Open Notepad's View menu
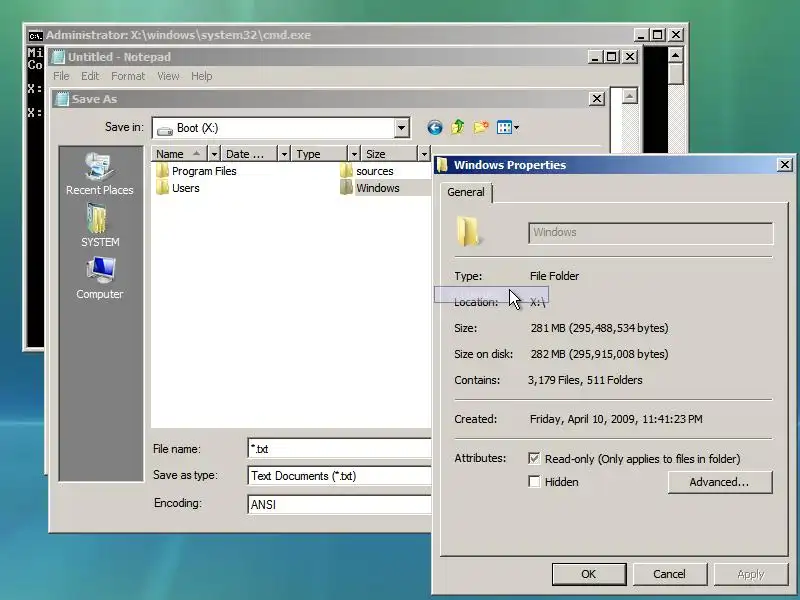This screenshot has height=600, width=800. (168, 76)
